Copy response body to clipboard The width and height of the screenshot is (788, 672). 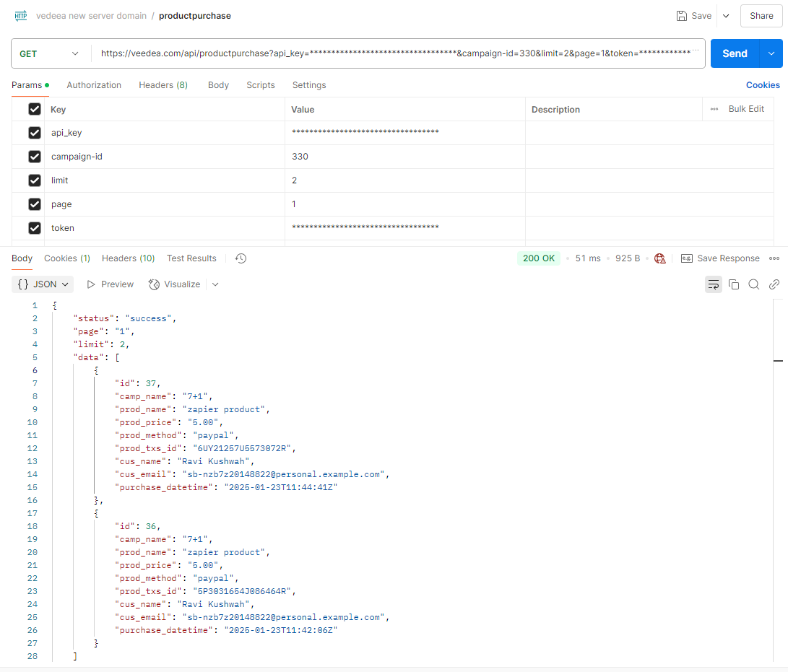pyautogui.click(x=734, y=285)
